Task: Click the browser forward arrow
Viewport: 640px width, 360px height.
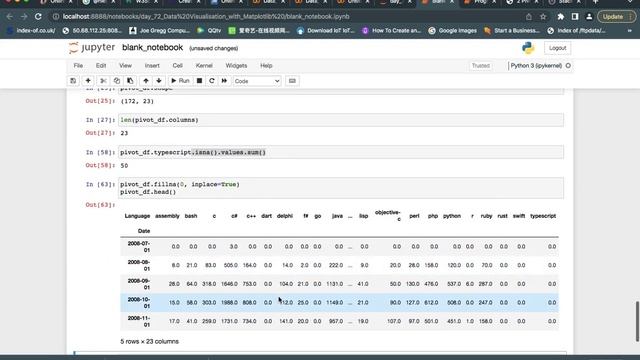Action: 24,17
